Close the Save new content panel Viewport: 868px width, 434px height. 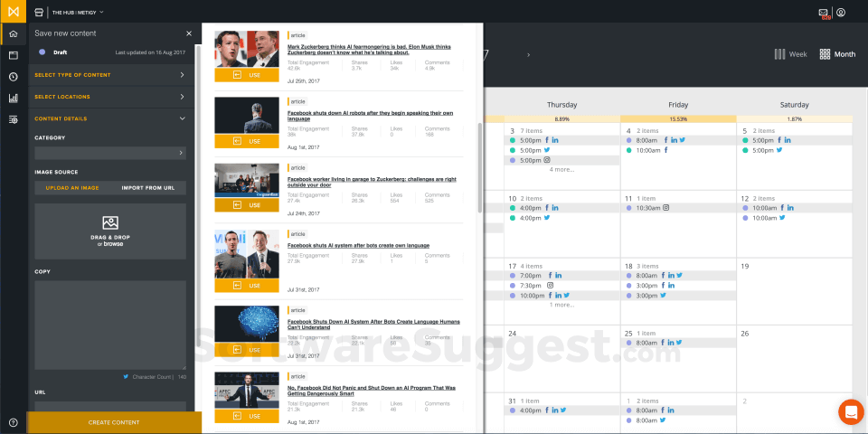[189, 33]
